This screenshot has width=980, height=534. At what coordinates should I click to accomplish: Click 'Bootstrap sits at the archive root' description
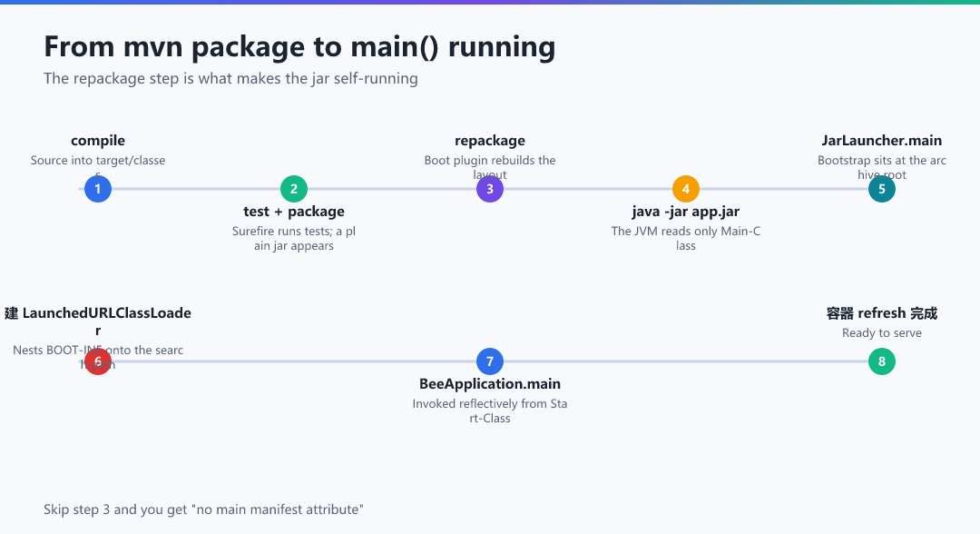coord(882,168)
